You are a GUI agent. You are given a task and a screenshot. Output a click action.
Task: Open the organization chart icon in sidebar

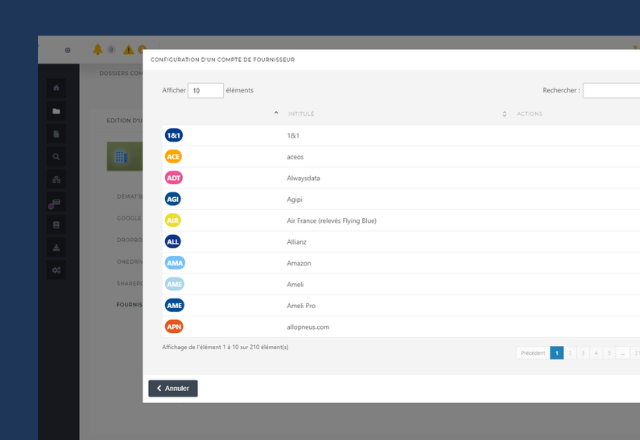click(x=56, y=180)
